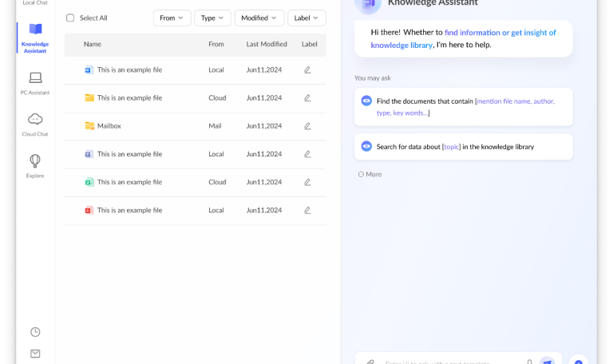This screenshot has height=364, width=613.
Task: Click the send message arrow icon
Action: (x=547, y=361)
